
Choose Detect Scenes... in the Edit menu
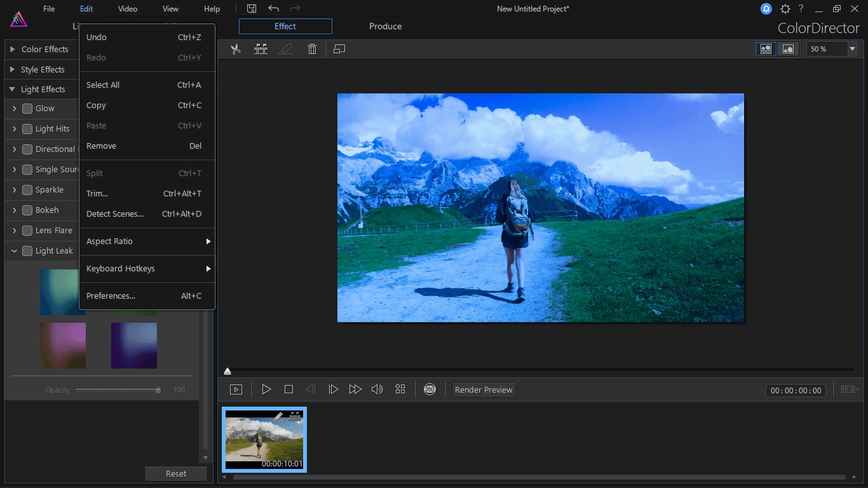tap(147, 214)
